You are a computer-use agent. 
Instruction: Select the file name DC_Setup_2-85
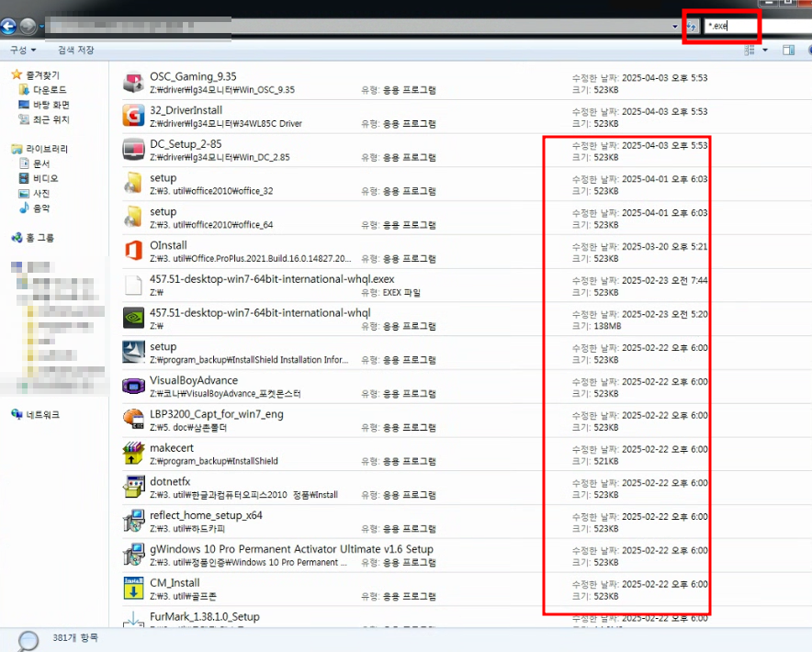tap(186, 144)
